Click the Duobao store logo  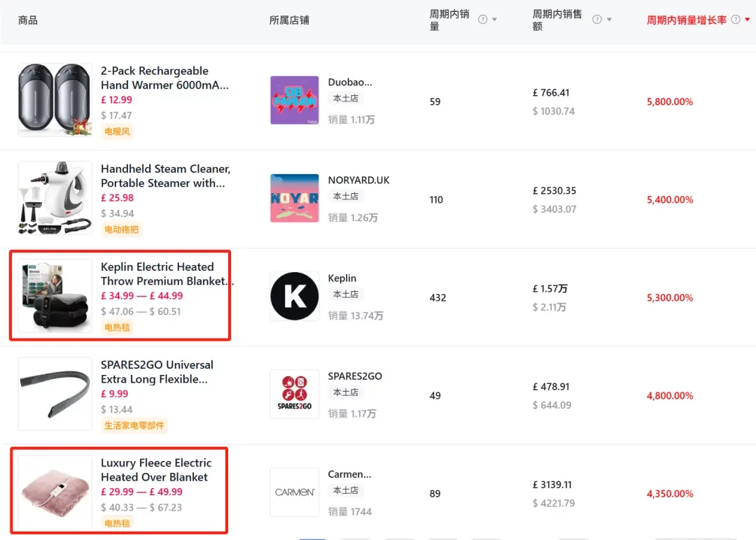point(294,100)
